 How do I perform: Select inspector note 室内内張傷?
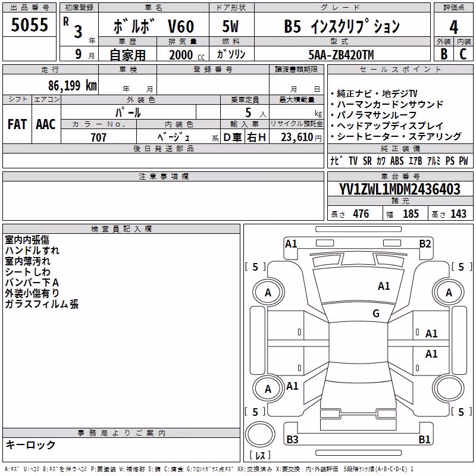pyautogui.click(x=27, y=240)
